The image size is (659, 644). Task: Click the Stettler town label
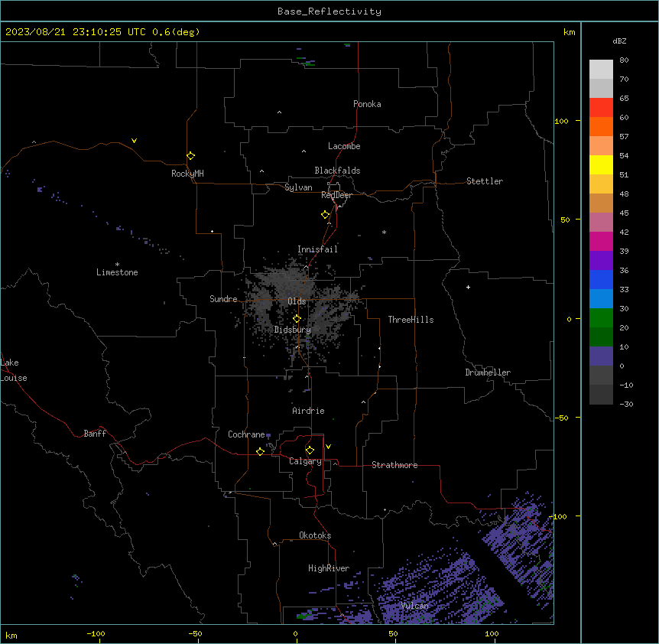(x=485, y=181)
